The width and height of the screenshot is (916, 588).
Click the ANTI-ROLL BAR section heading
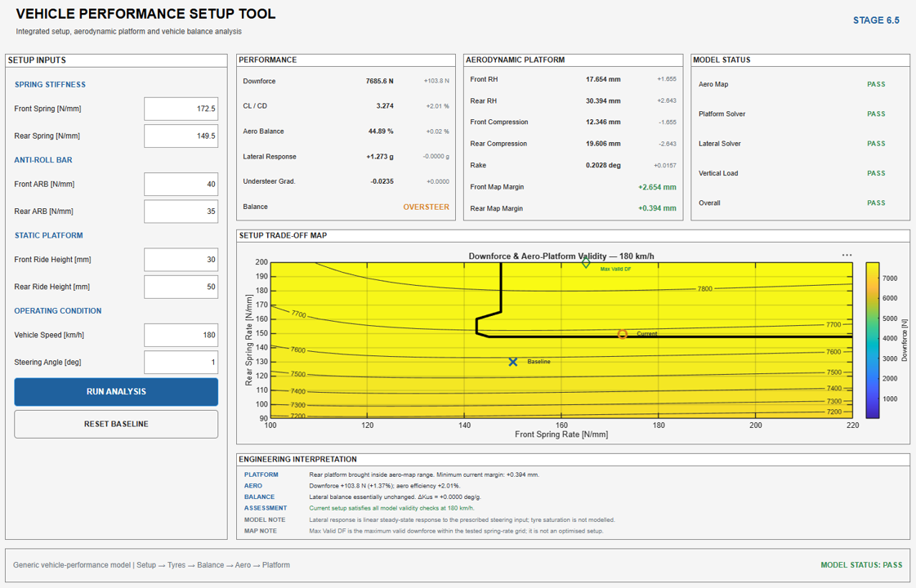click(x=43, y=160)
